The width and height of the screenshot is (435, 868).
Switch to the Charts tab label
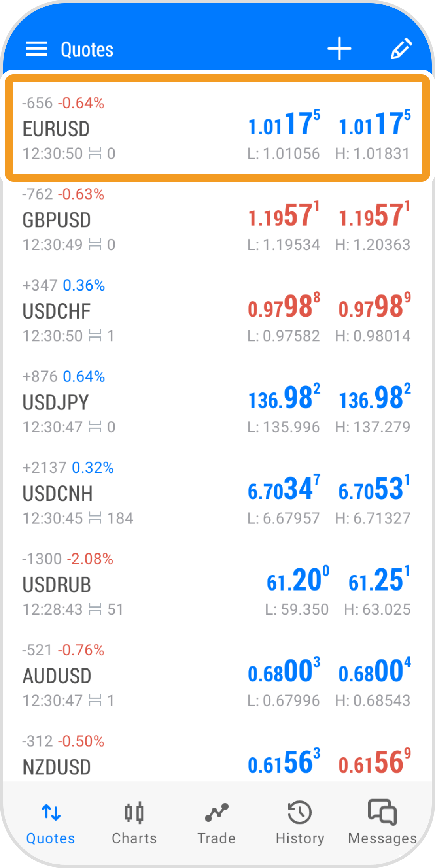(x=134, y=838)
